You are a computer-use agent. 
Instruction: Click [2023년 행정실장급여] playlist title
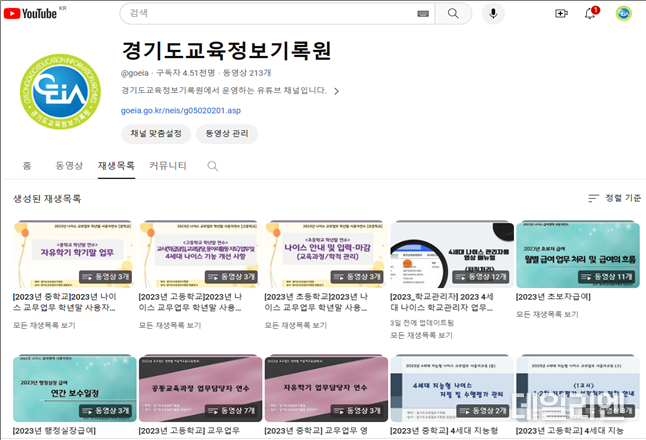(x=54, y=431)
